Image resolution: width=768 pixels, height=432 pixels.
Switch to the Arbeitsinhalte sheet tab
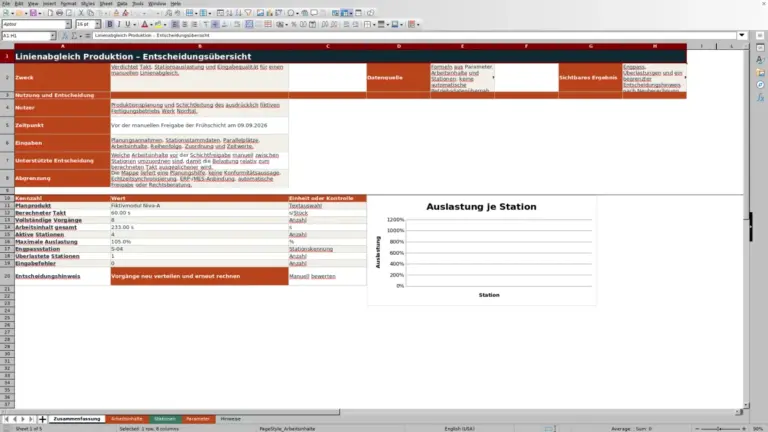pyautogui.click(x=126, y=419)
